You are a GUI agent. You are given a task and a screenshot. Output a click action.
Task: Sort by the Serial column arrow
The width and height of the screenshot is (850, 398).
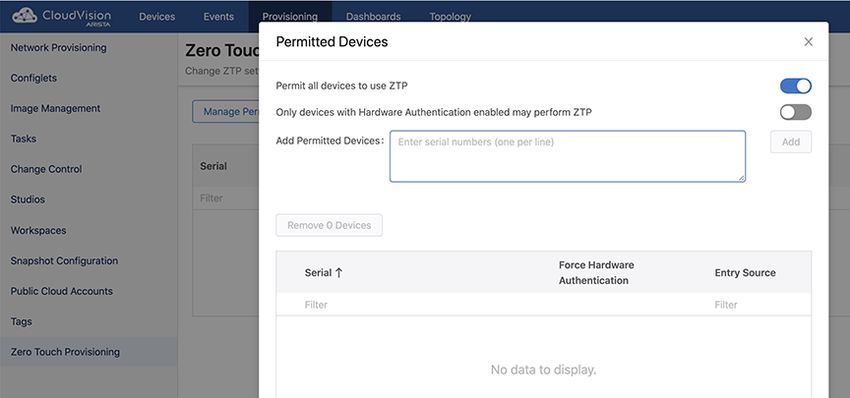pos(339,273)
